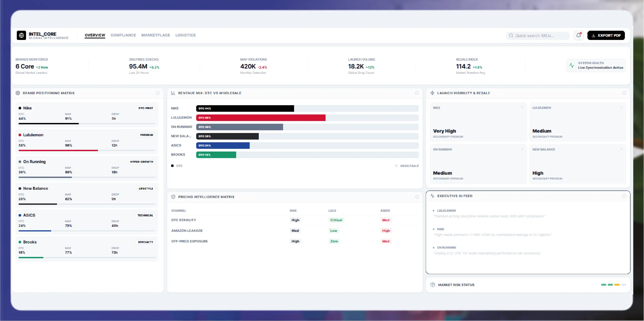
Task: Click the '420K' MAP violations value
Action: [x=248, y=66]
